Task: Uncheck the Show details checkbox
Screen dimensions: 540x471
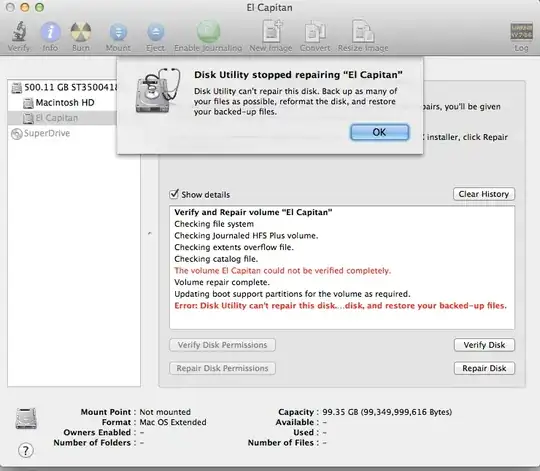Action: coord(174,194)
